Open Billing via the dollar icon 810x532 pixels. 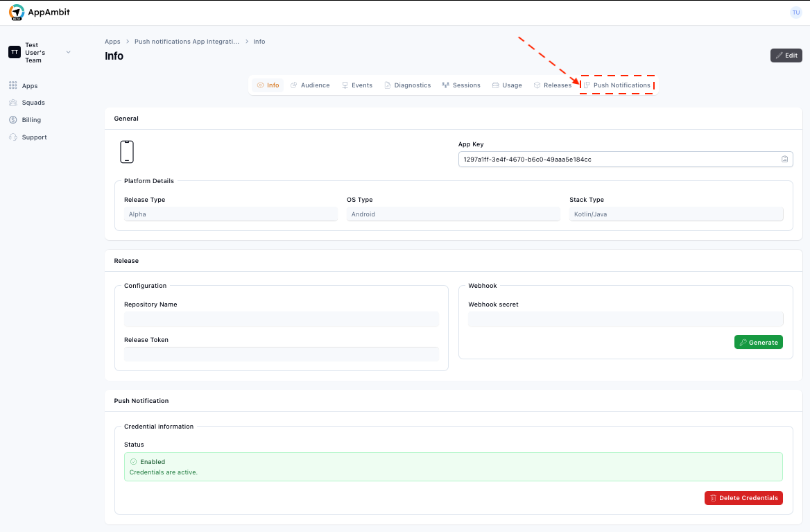point(13,119)
